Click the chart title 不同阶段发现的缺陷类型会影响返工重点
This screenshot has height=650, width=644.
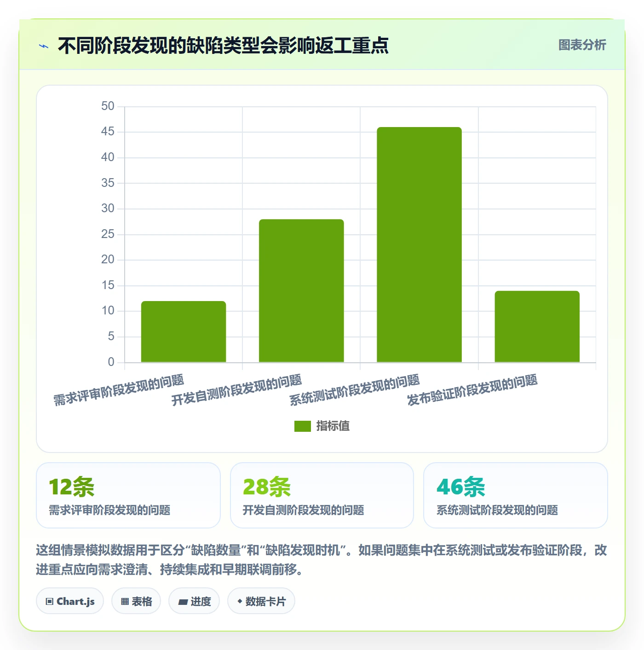(223, 46)
